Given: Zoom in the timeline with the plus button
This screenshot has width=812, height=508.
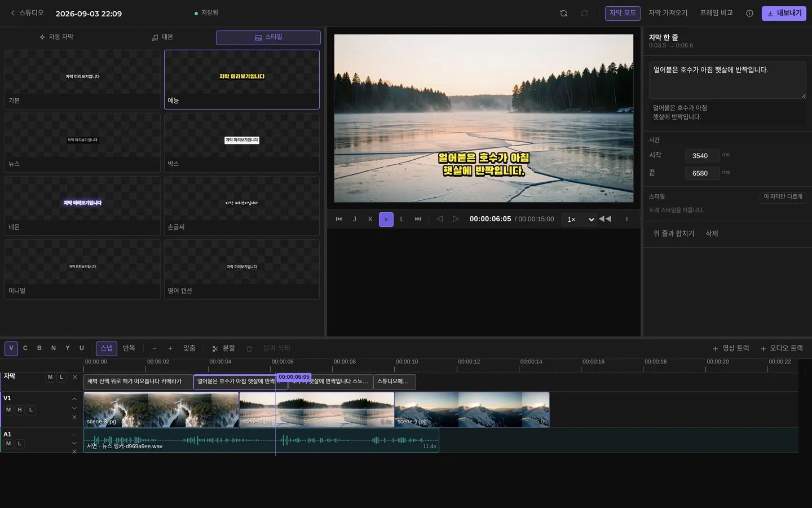Looking at the screenshot, I should tap(170, 348).
